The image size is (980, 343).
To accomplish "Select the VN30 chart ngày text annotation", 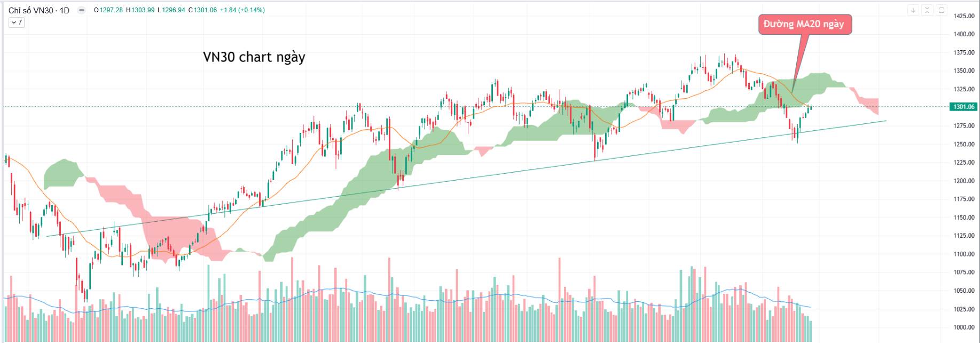I will coord(254,57).
